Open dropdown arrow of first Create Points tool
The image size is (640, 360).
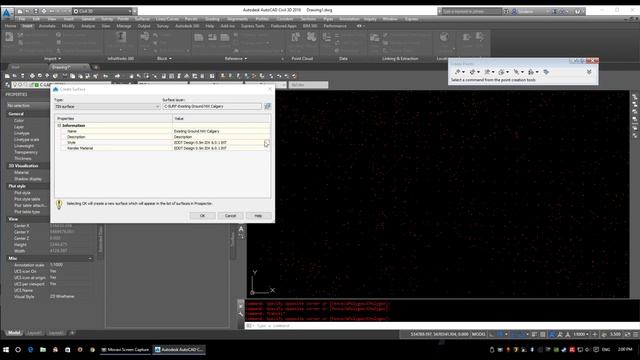coord(463,72)
